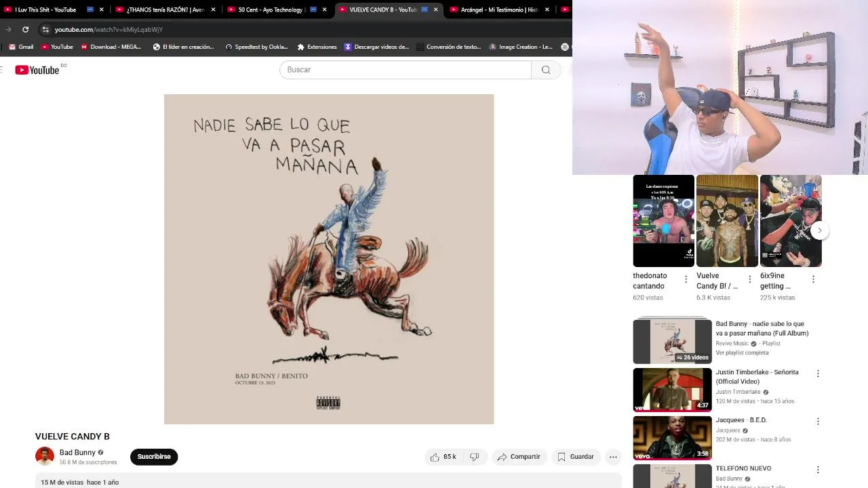
Task: Open the YouTube bookmark
Action: [x=57, y=47]
